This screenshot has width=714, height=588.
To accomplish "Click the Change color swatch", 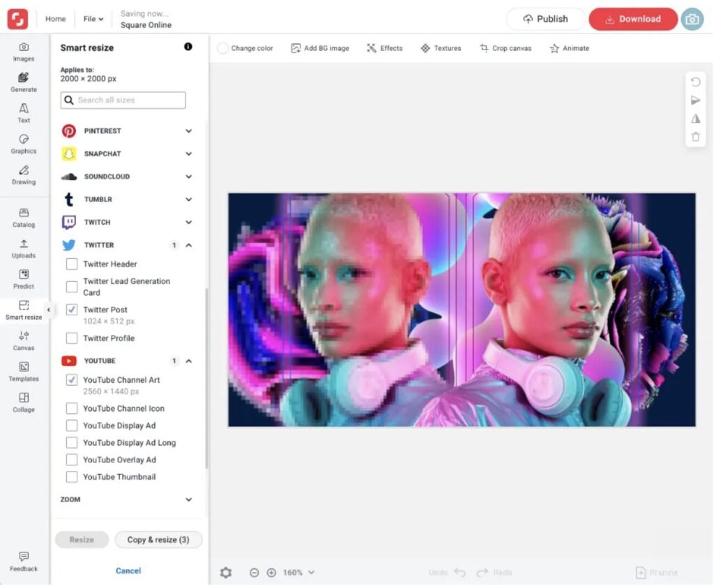I will tap(223, 48).
